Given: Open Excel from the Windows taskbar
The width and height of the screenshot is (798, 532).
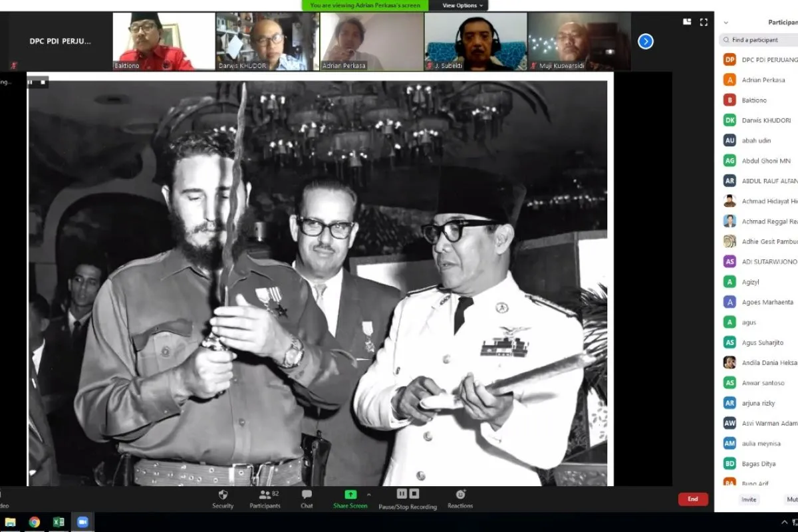Looking at the screenshot, I should [x=59, y=522].
